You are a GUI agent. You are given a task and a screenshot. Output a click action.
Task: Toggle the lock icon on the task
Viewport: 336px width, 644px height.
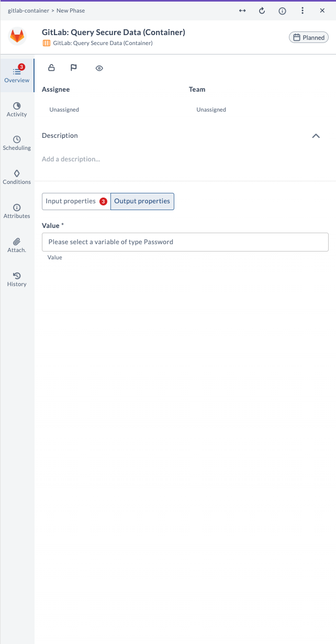51,68
